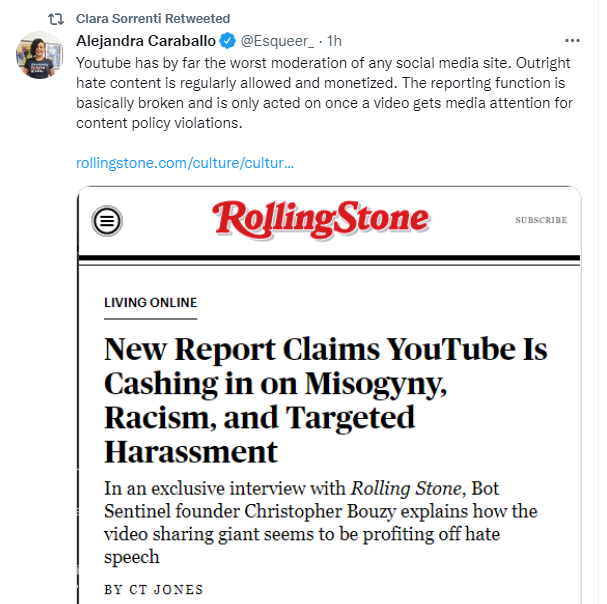Open the three-dot more options menu
Screen dimensions: 607x604
pos(572,41)
